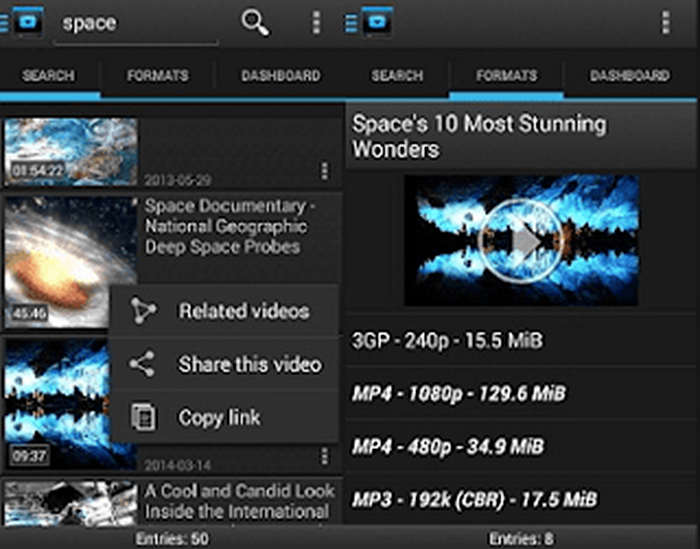Tap the magnifying glass search icon
This screenshot has width=700, height=549.
click(255, 22)
